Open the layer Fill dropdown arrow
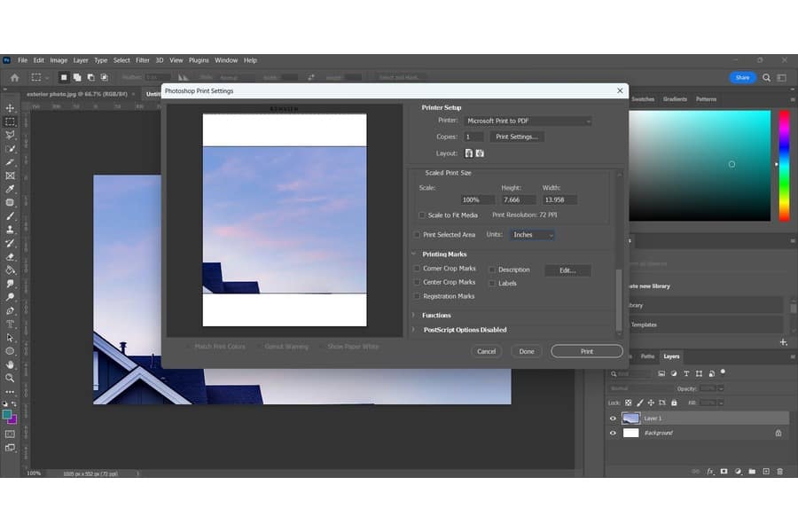Screen dimensions: 798x532 (x=721, y=403)
